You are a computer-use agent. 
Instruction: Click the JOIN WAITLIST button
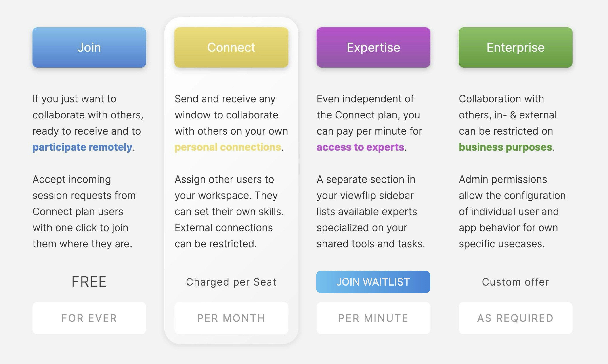click(373, 282)
